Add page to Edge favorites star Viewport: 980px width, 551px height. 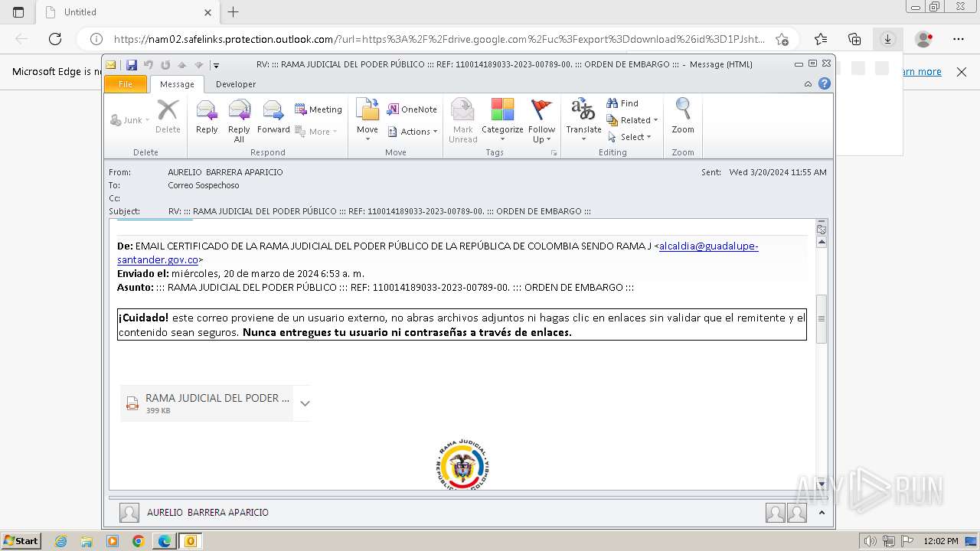click(782, 39)
